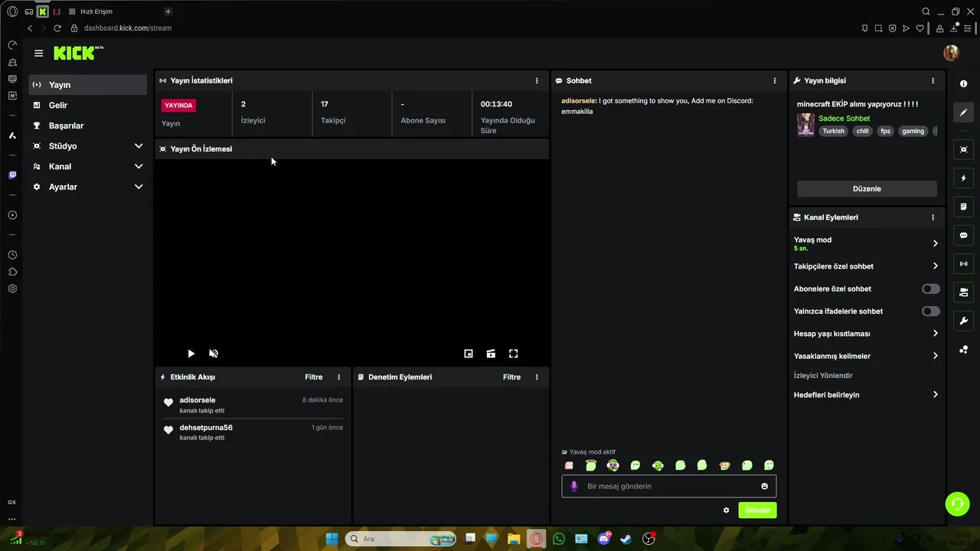This screenshot has height=551, width=980.
Task: Open Twitch icon in Opera sidebar
Action: click(12, 175)
